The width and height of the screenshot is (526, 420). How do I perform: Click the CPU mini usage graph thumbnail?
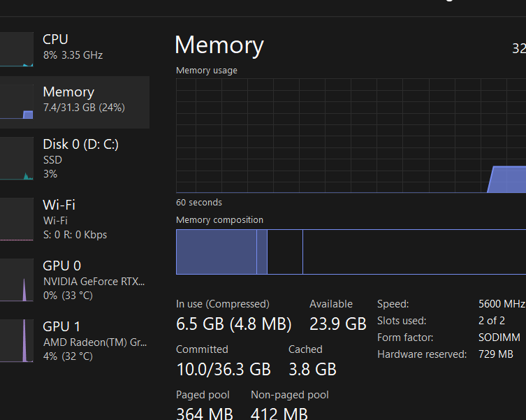coord(16,49)
